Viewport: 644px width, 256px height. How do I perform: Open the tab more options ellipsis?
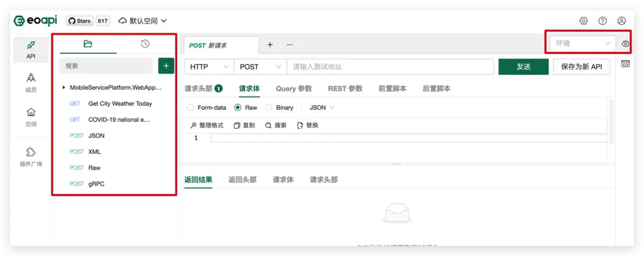point(290,45)
